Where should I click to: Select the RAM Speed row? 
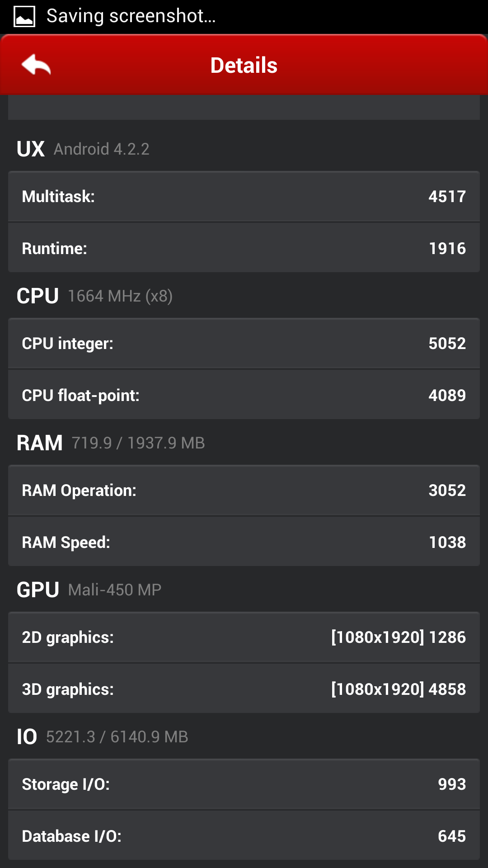244,542
